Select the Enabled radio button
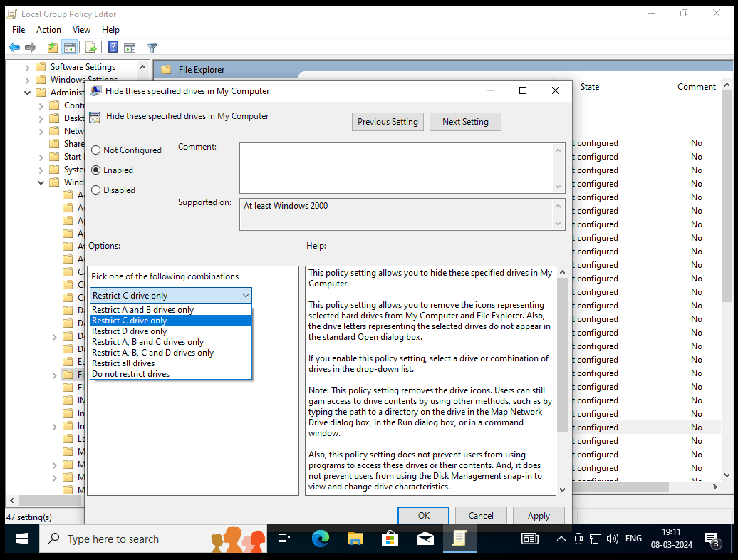 pyautogui.click(x=96, y=170)
